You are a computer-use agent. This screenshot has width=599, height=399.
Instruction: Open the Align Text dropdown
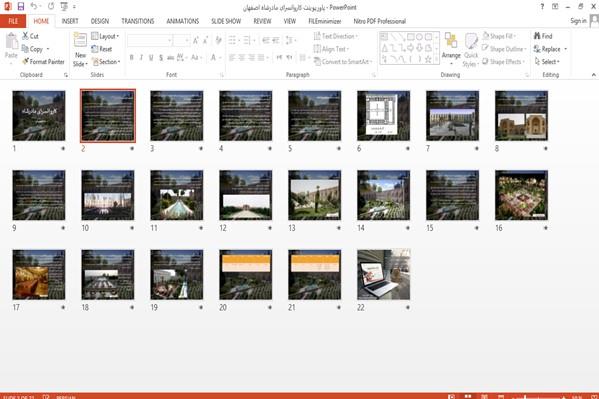(331, 49)
